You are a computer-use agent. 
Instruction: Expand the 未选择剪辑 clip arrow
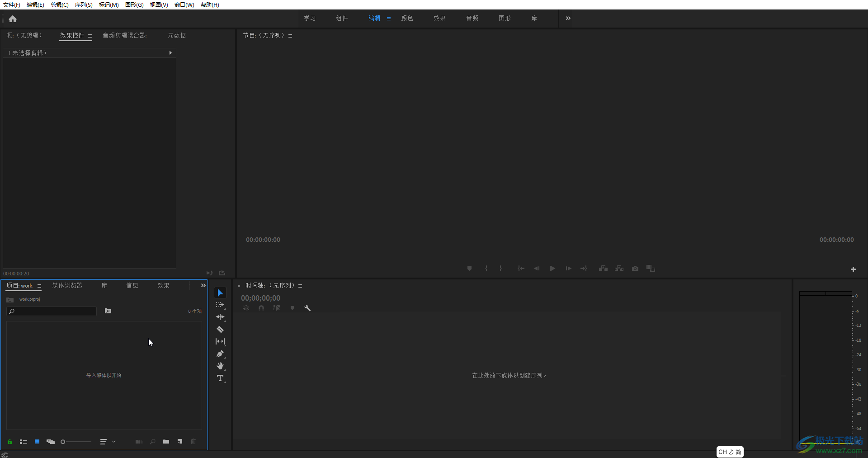(170, 53)
